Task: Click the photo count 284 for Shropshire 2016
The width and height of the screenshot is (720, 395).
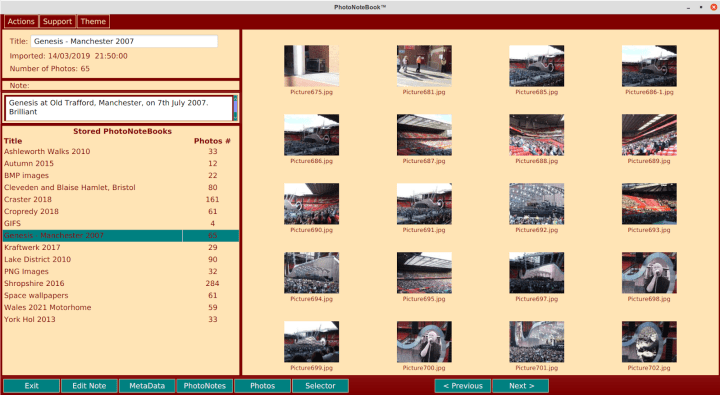Action: (212, 283)
